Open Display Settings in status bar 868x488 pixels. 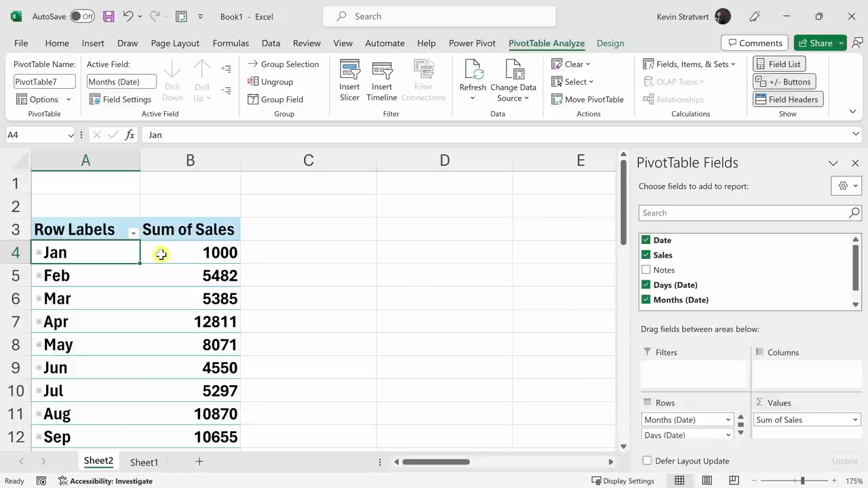623,481
